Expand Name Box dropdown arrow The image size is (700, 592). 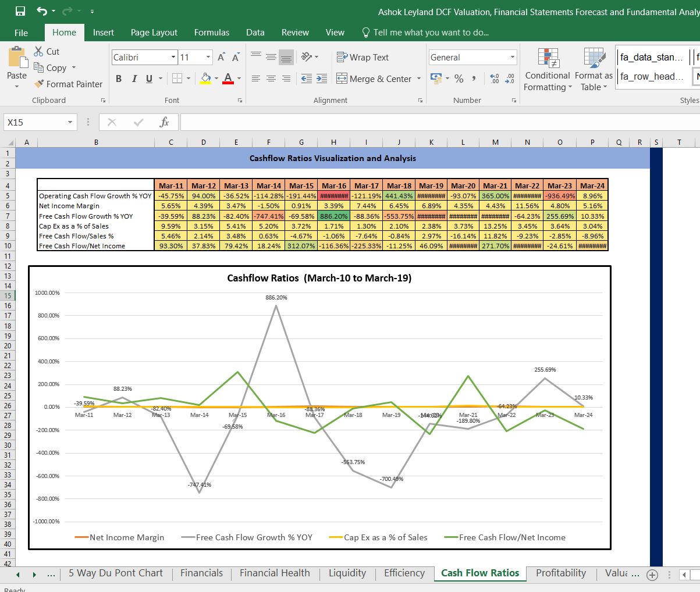point(70,122)
